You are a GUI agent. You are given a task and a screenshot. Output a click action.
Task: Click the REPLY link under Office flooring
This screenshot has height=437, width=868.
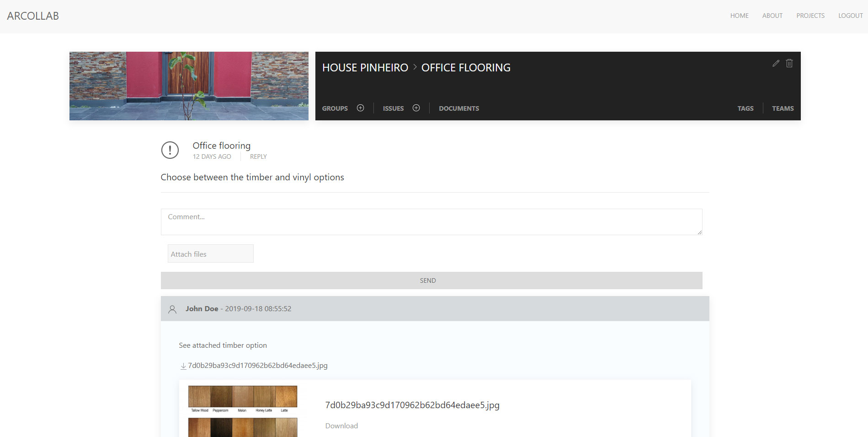point(258,156)
